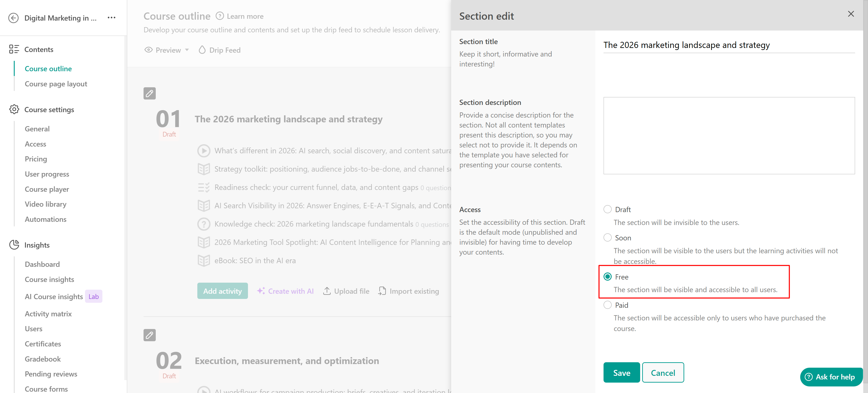Click the pencil edit icon for section 01
Viewport: 868px width, 393px height.
(x=149, y=93)
